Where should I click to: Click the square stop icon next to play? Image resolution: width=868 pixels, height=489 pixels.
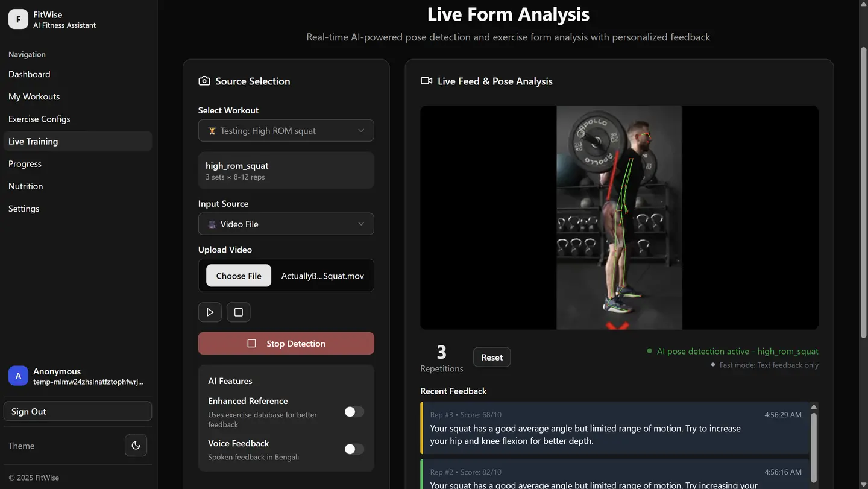pos(238,312)
